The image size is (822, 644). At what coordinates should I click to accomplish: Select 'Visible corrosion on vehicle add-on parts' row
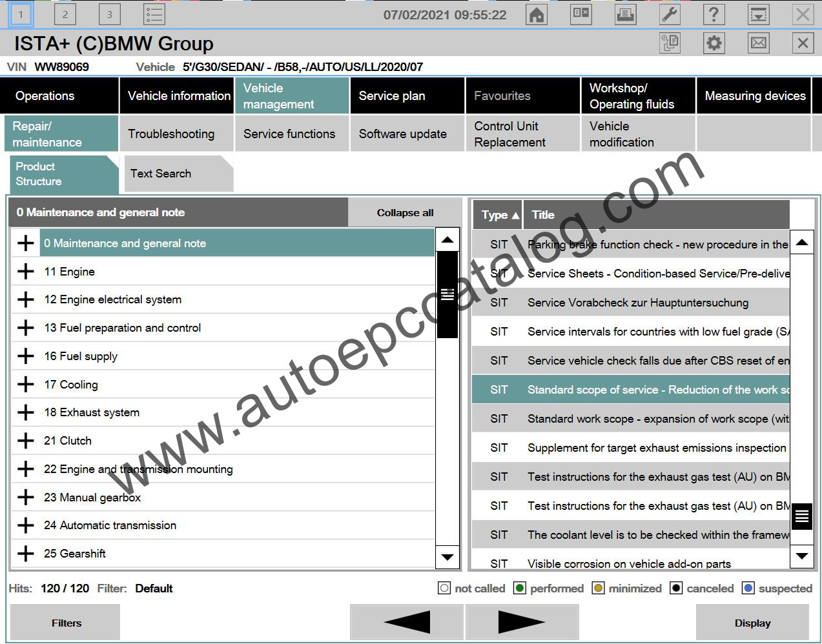[x=630, y=563]
